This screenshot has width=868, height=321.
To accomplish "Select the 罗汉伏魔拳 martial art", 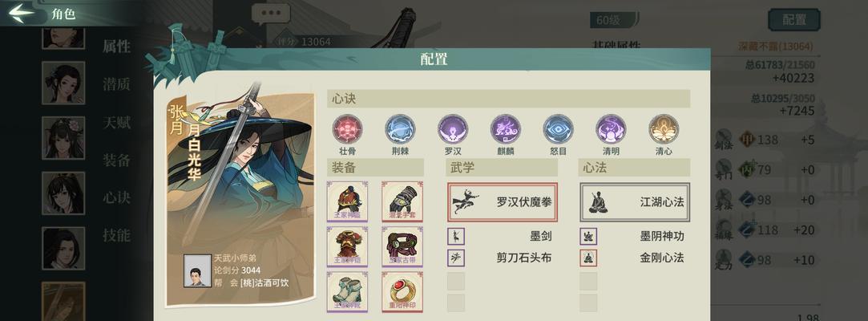I will coord(502,202).
